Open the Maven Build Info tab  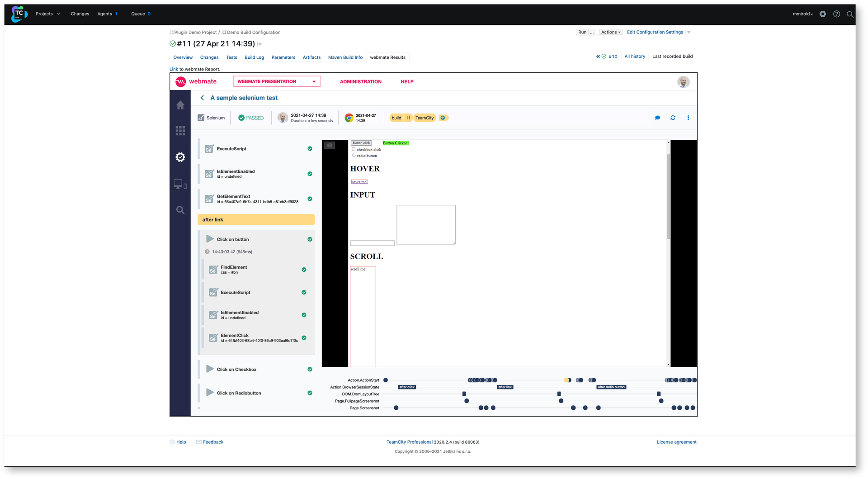click(x=345, y=57)
